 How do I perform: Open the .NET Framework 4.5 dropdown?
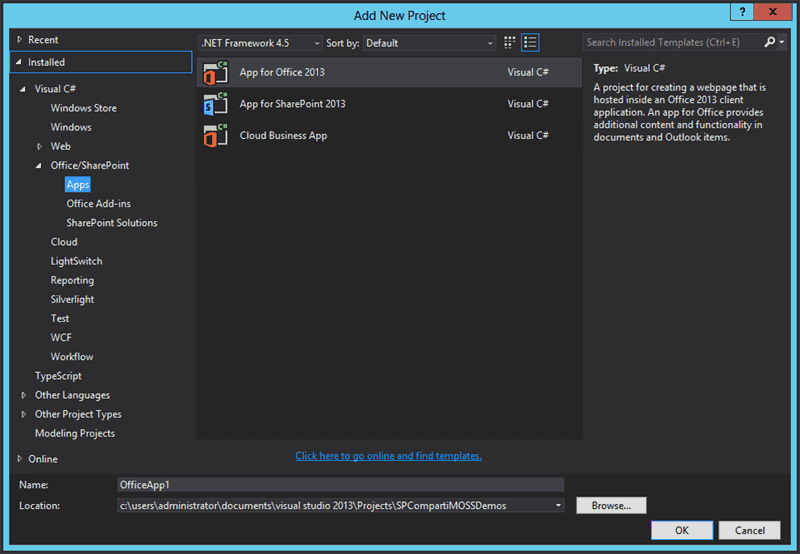tap(260, 43)
